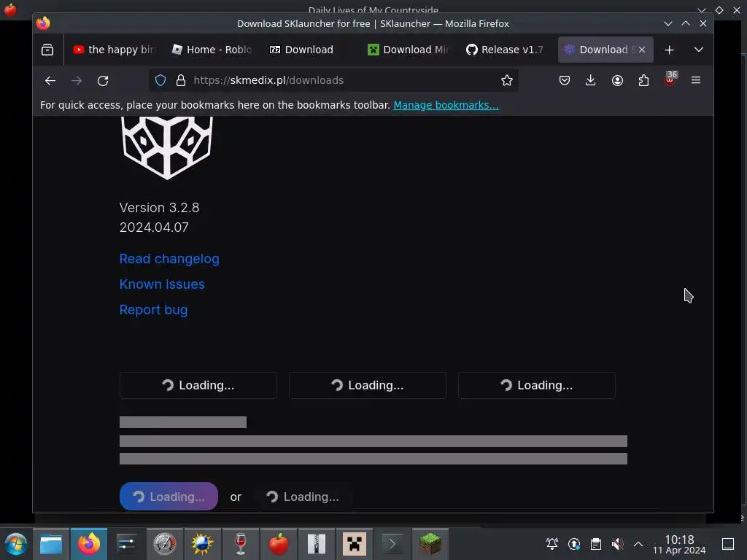Show desktop button in tray corner
The width and height of the screenshot is (747, 560).
pyautogui.click(x=728, y=544)
